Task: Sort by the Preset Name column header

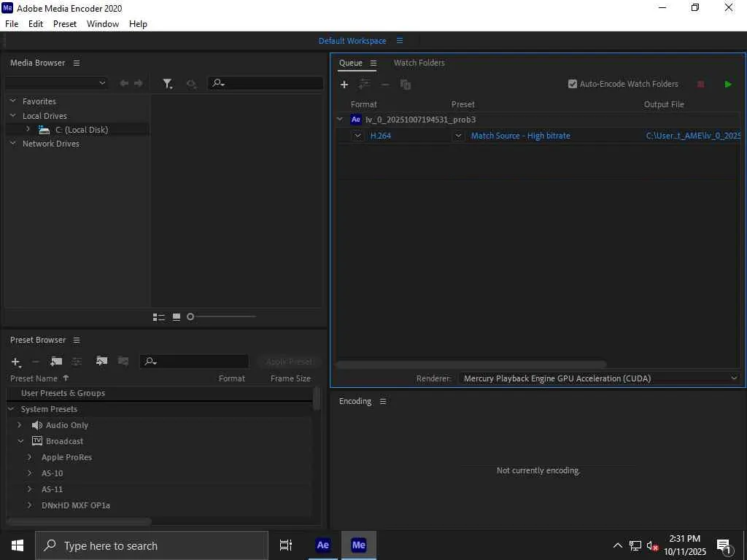Action: (x=34, y=378)
